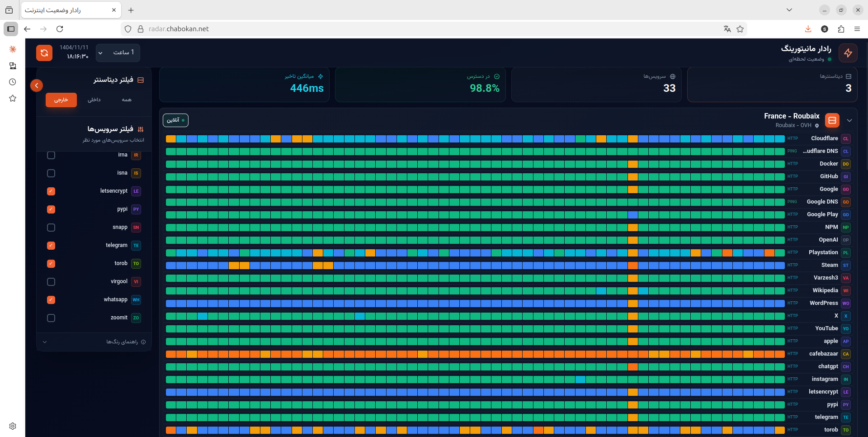This screenshot has height=437, width=868.
Task: Click the آنلاین status badge
Action: (x=175, y=120)
